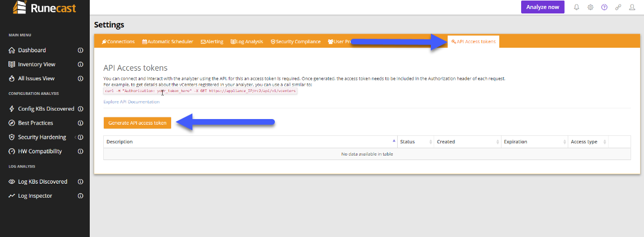Sort table by Expiration column
644x237 pixels.
535,142
